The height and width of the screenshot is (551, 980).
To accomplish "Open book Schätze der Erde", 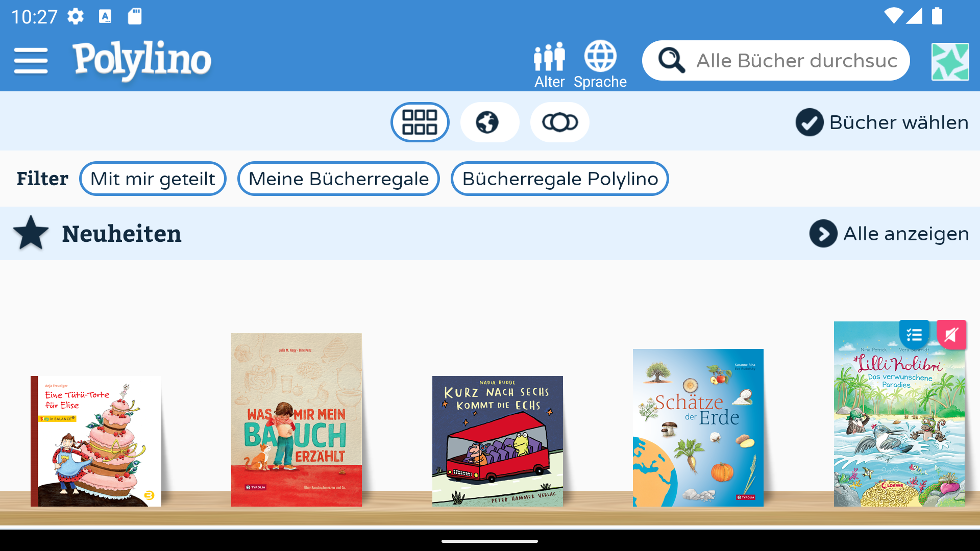I will pyautogui.click(x=698, y=428).
